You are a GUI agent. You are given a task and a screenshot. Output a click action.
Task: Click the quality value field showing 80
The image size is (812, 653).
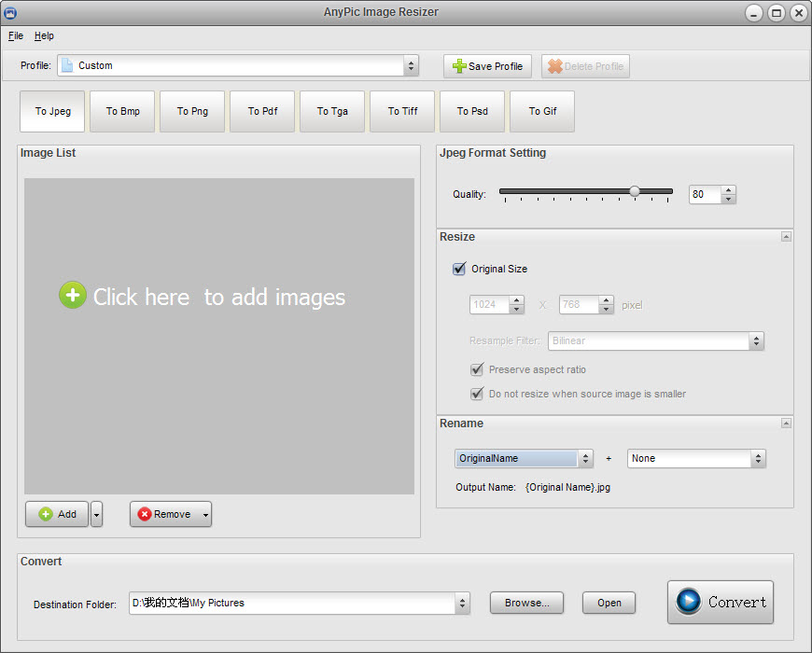point(705,195)
